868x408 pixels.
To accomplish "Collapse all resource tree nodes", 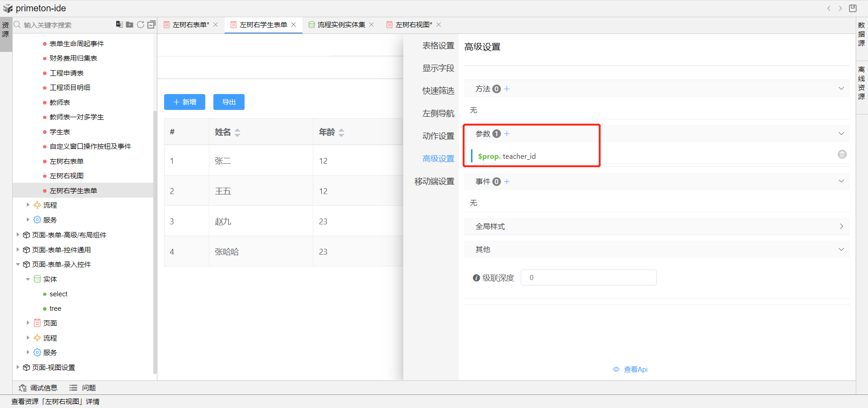I will 151,24.
